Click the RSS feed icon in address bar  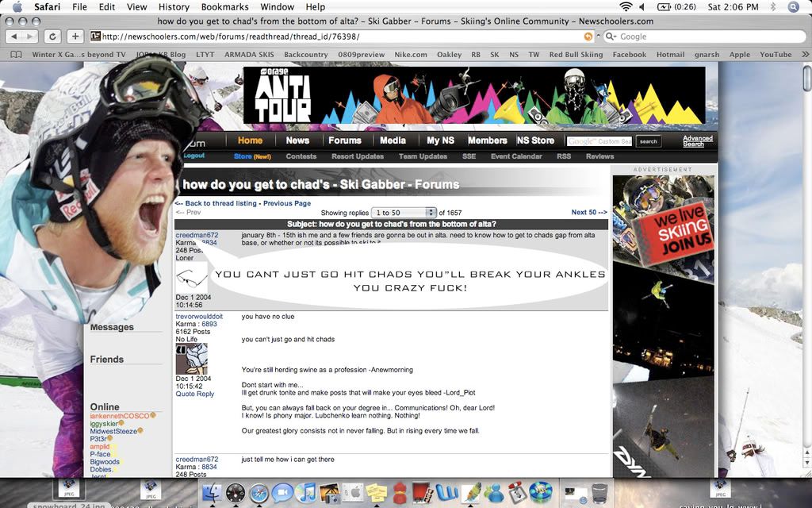click(588, 37)
